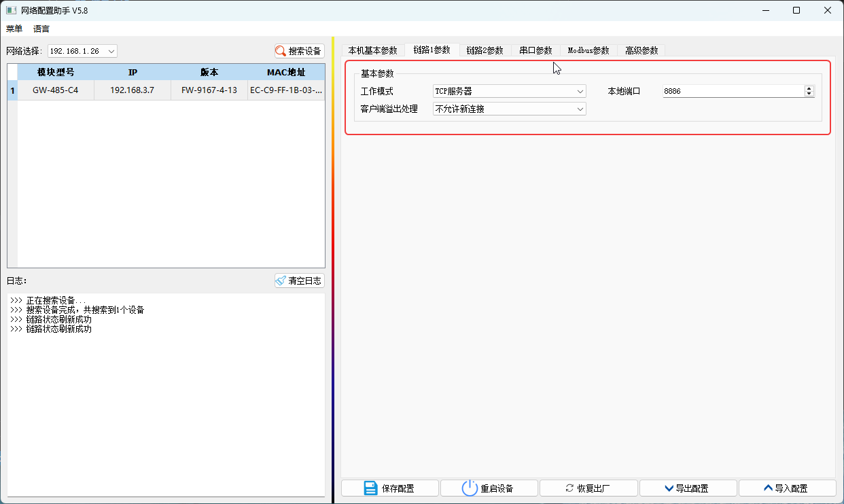Click the down-arrow icon on 导出配置
Image resolution: width=844 pixels, height=504 pixels.
click(668, 488)
